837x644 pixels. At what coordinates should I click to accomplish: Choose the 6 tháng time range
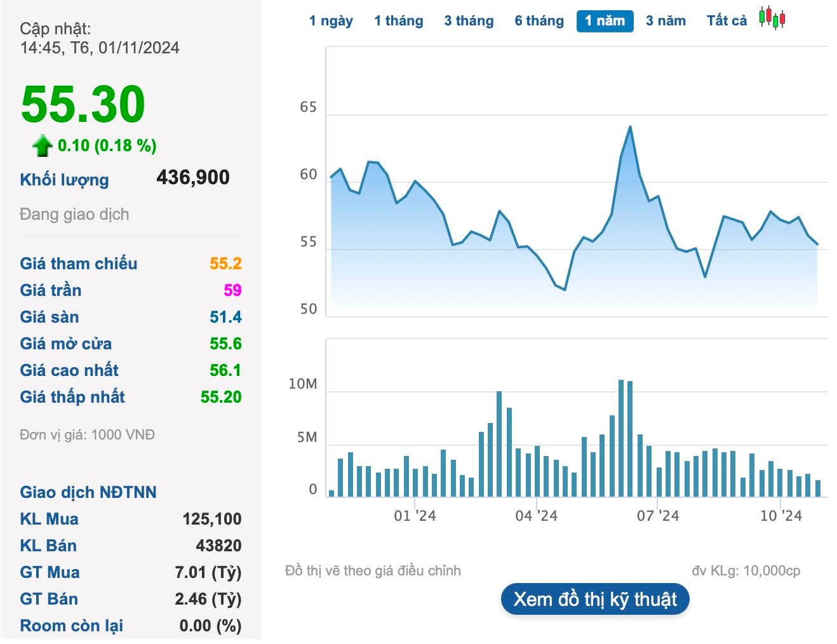point(539,21)
